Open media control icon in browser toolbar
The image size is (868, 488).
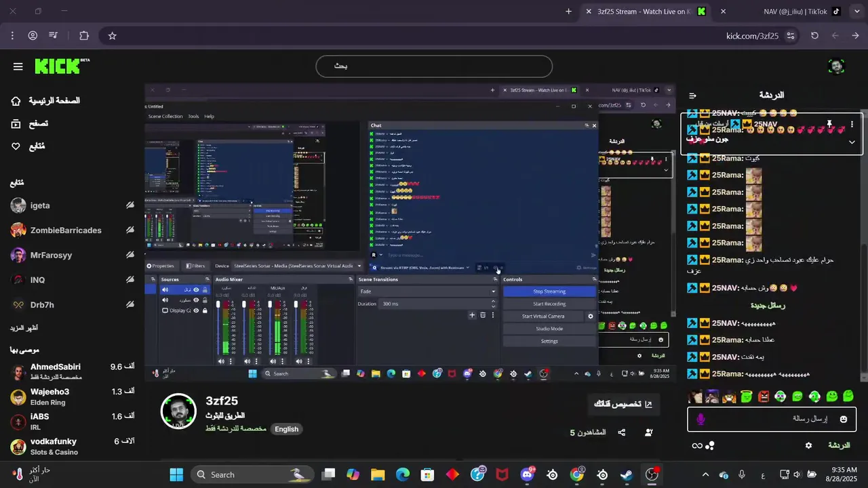click(54, 36)
